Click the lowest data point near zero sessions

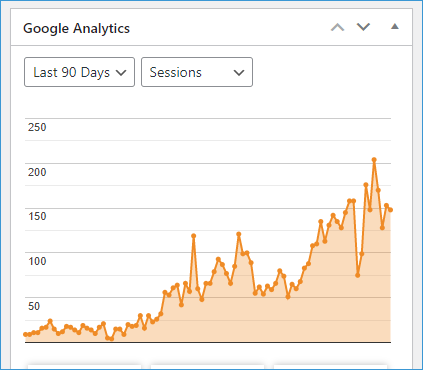click(111, 339)
